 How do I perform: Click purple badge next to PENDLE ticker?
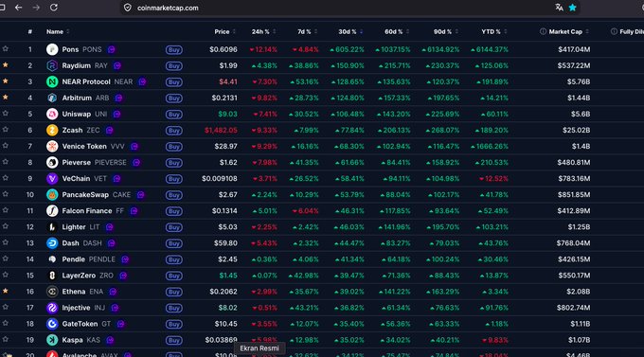coord(125,259)
